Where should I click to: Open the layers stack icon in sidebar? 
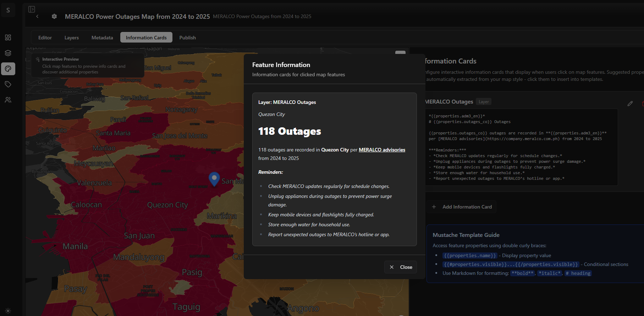[8, 53]
